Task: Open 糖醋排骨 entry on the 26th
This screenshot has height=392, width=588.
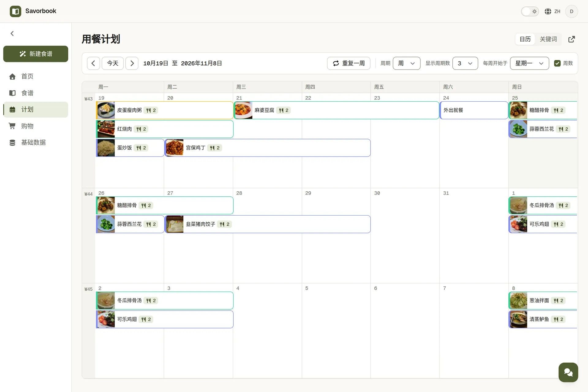Action: click(165, 205)
